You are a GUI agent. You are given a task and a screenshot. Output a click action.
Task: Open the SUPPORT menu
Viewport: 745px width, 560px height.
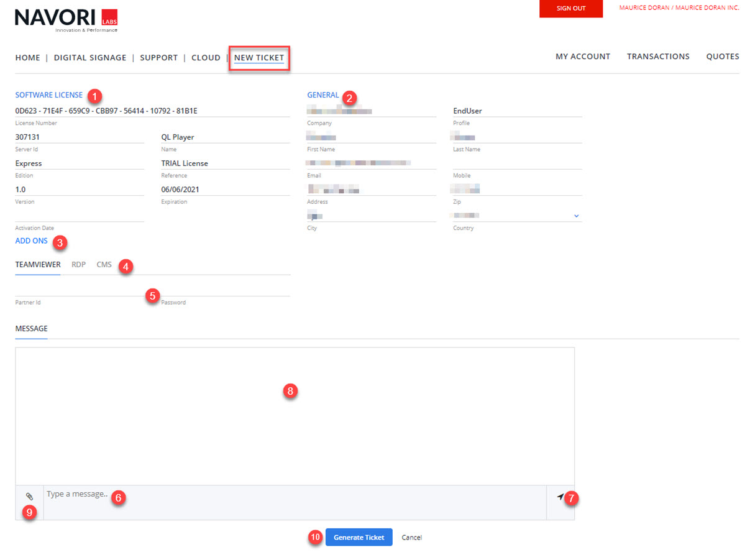coord(158,58)
